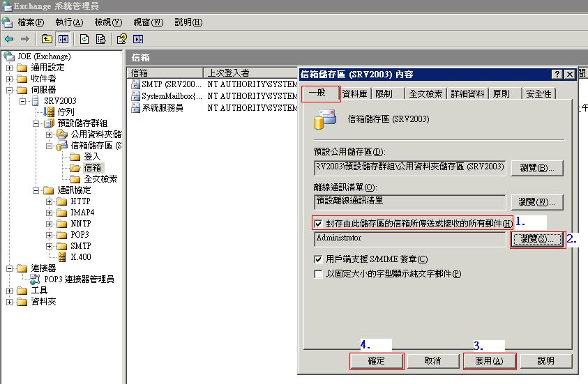Select the 通訊協定 folder
Image resolution: width=588 pixels, height=384 pixels.
pyautogui.click(x=74, y=190)
